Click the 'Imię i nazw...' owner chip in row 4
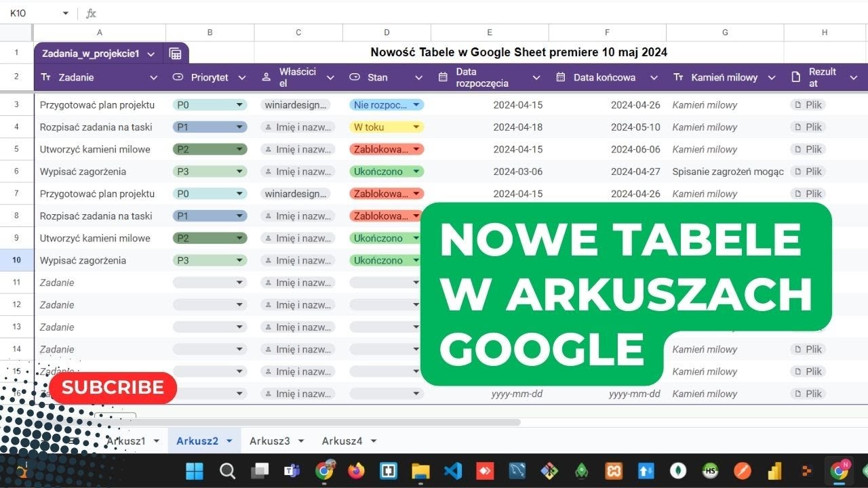 (x=296, y=127)
